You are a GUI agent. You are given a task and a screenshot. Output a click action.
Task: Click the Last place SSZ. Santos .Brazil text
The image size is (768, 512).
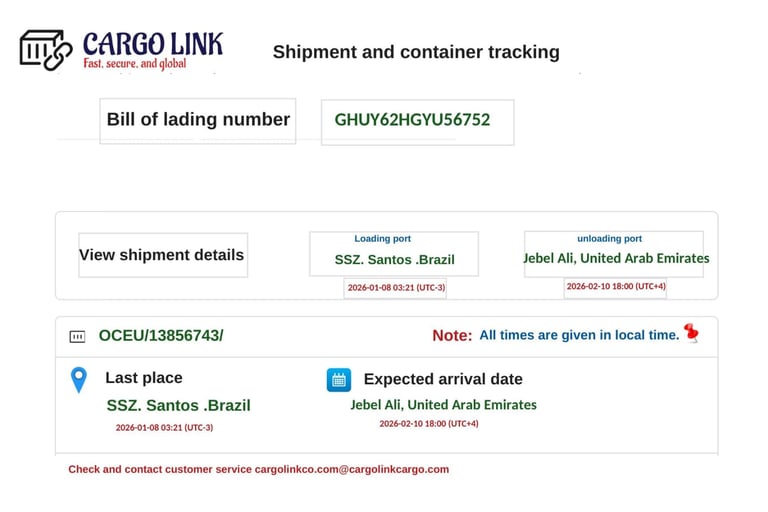pyautogui.click(x=178, y=405)
